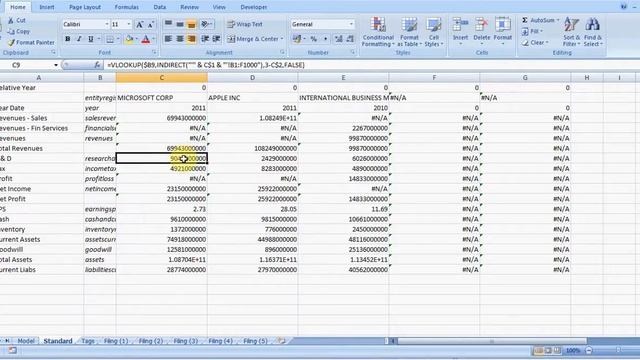Image resolution: width=640 pixels, height=360 pixels.
Task: Open Find & Select menu
Action: pos(593,32)
